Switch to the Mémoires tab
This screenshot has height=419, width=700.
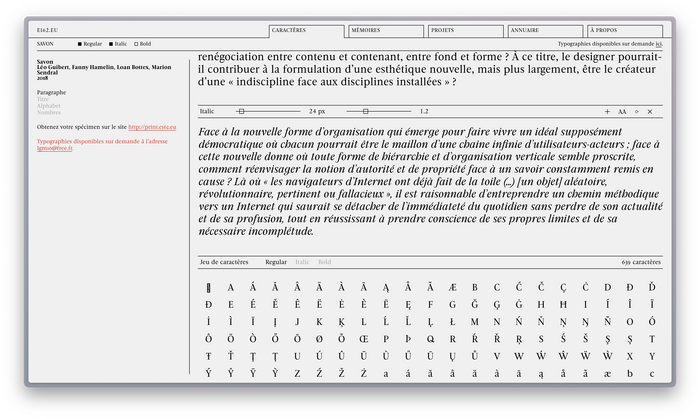(386, 30)
